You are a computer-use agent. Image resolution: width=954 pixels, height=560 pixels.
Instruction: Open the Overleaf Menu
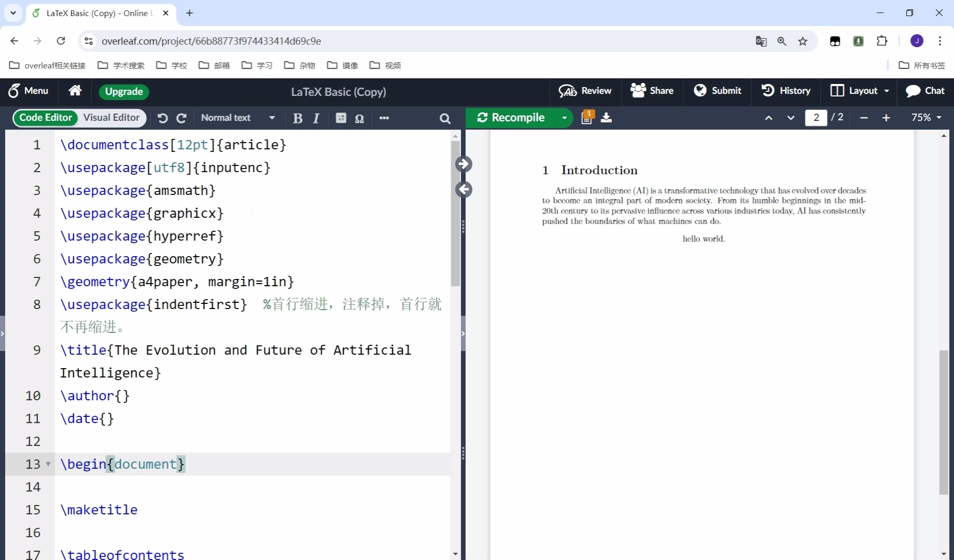pos(29,91)
